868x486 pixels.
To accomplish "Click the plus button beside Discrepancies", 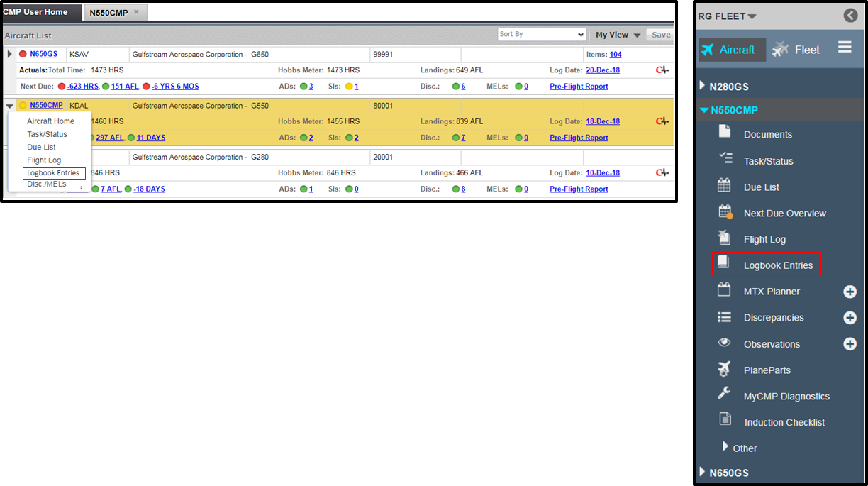I will click(x=850, y=317).
